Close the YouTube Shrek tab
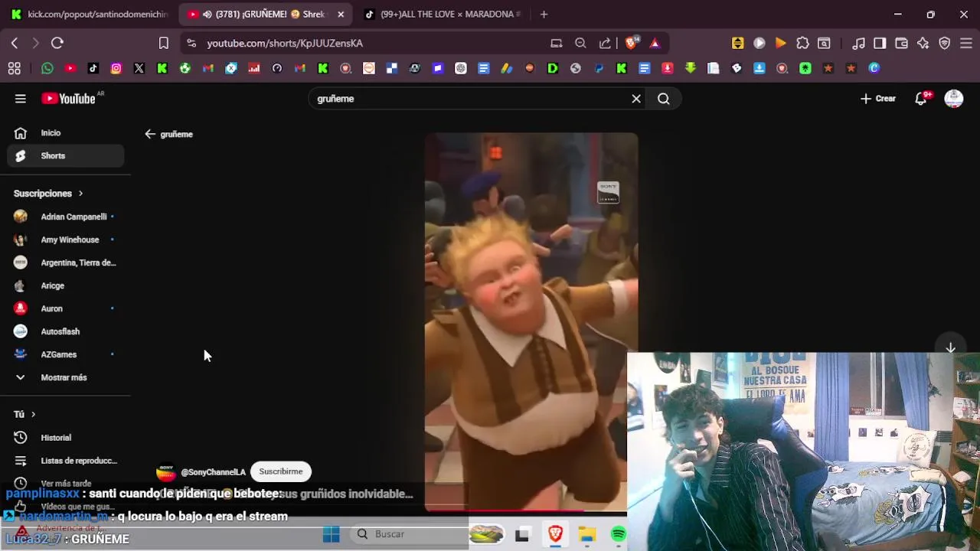This screenshot has width=980, height=551. point(341,15)
